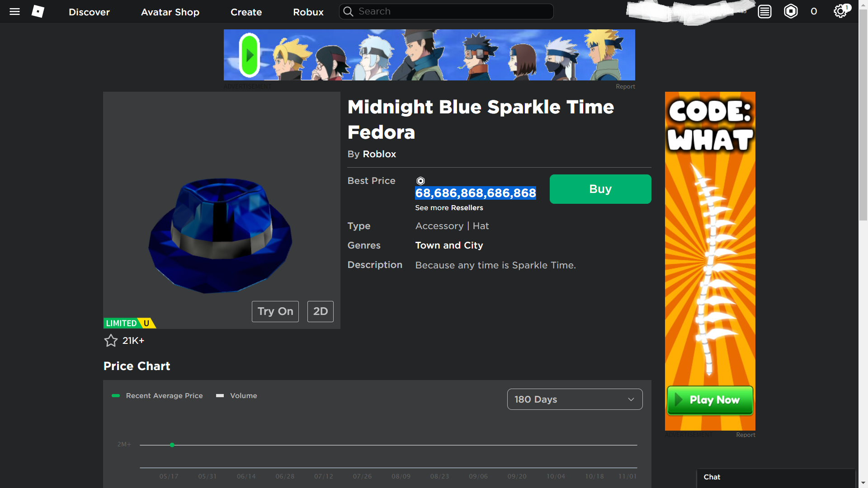
Task: Click the Roblox home logo icon
Action: tap(37, 11)
